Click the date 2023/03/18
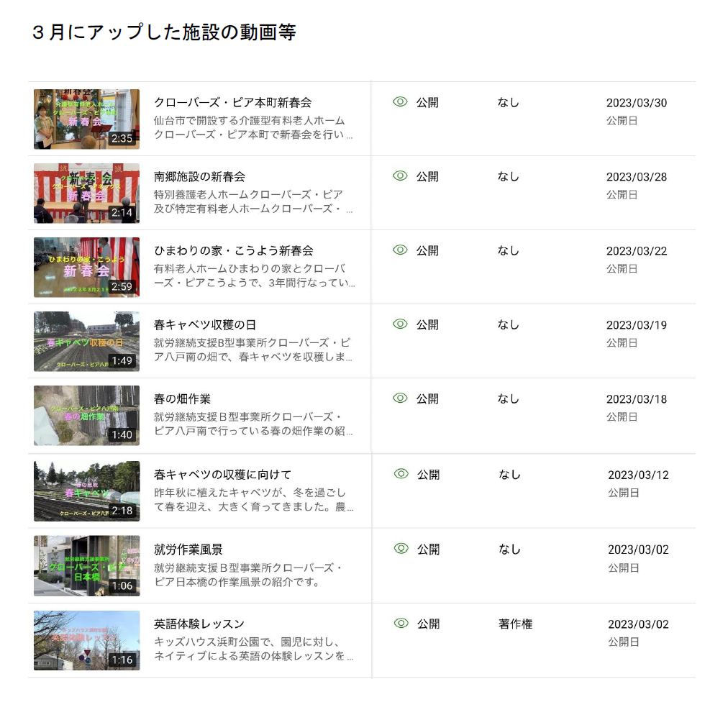Viewport: 728px width, 702px height. pyautogui.click(x=637, y=400)
